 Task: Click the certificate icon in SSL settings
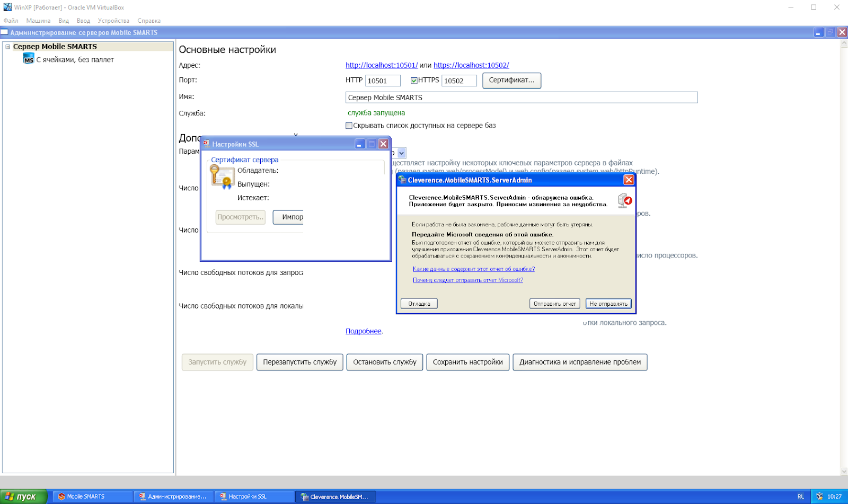(222, 177)
